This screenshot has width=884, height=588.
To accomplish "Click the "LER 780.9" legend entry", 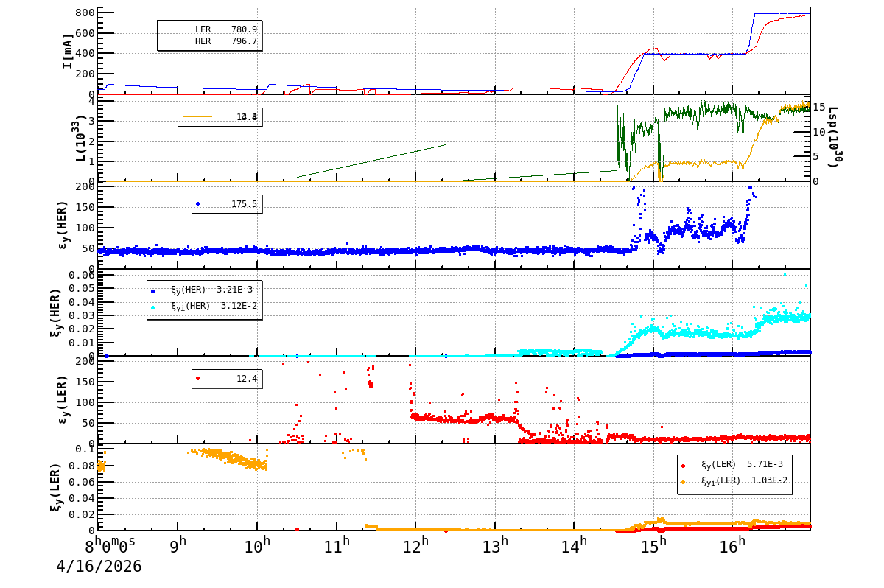I will (x=209, y=29).
